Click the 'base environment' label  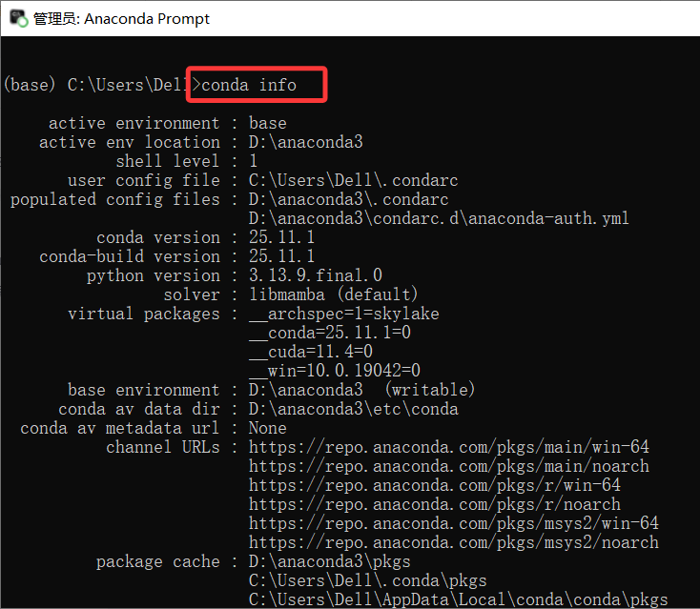[x=144, y=390]
